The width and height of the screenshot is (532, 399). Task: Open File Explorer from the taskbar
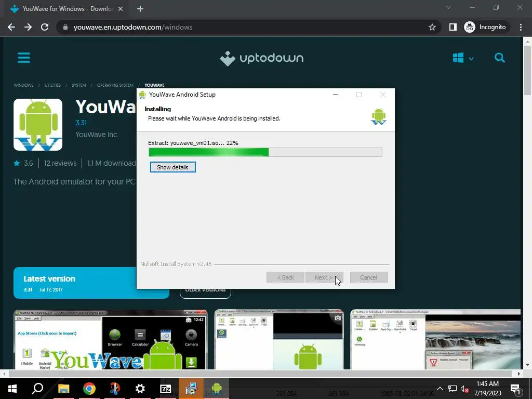pos(63,389)
